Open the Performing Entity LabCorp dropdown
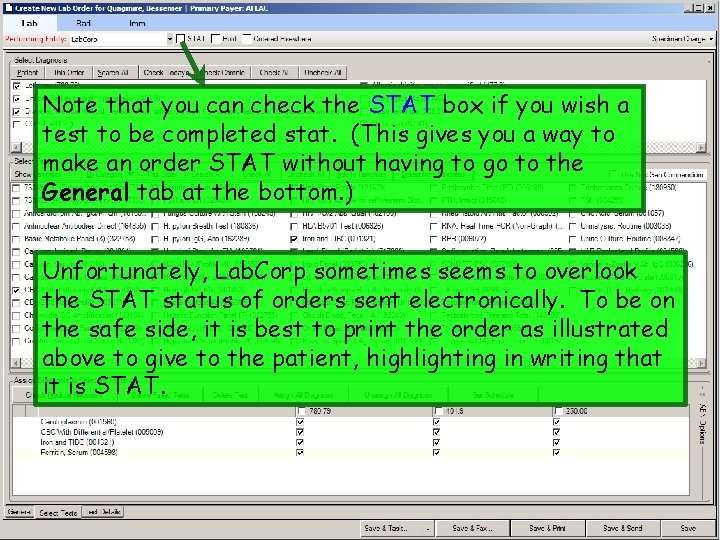 tap(170, 39)
